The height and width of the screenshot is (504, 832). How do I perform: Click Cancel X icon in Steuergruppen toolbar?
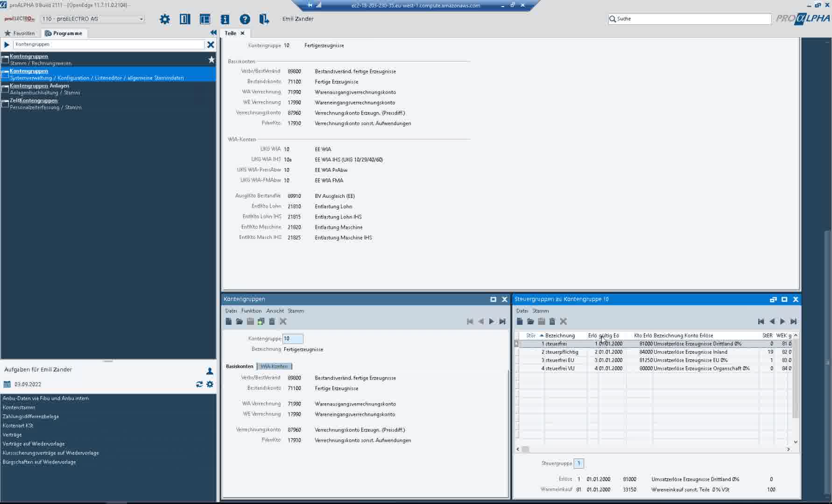click(564, 322)
